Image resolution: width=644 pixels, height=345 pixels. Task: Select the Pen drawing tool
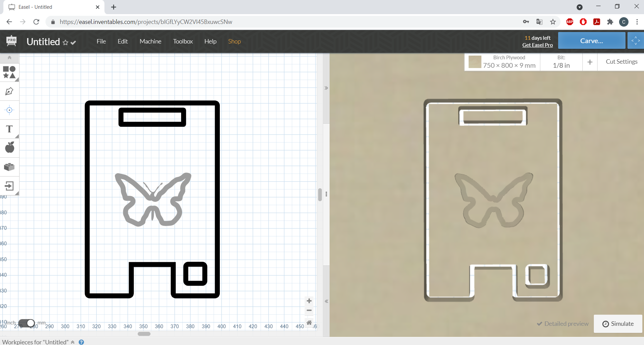click(9, 91)
